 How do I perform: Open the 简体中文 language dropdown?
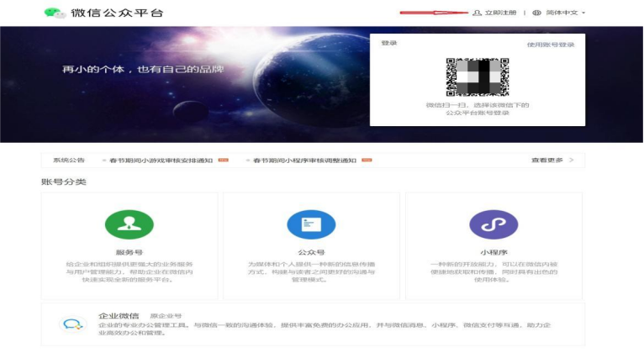[x=565, y=13]
